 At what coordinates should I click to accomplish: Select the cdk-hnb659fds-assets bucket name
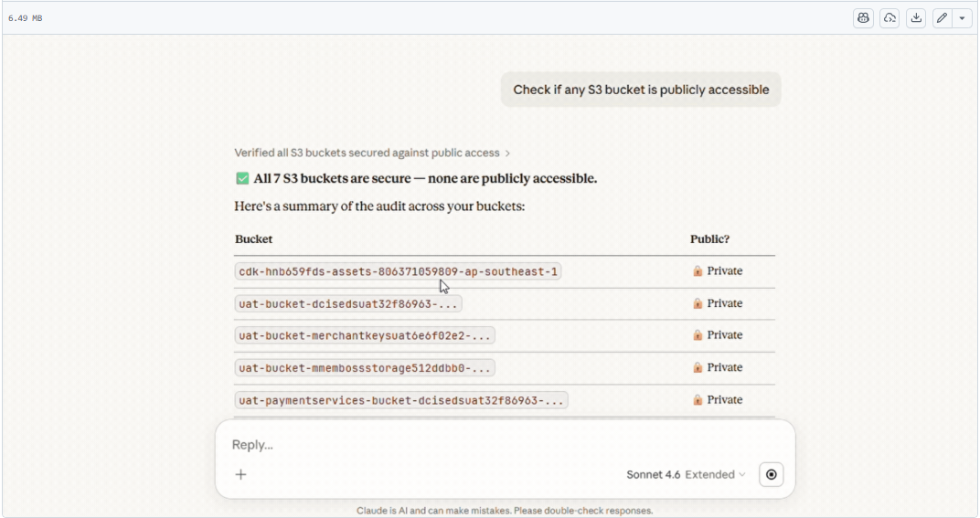point(398,271)
